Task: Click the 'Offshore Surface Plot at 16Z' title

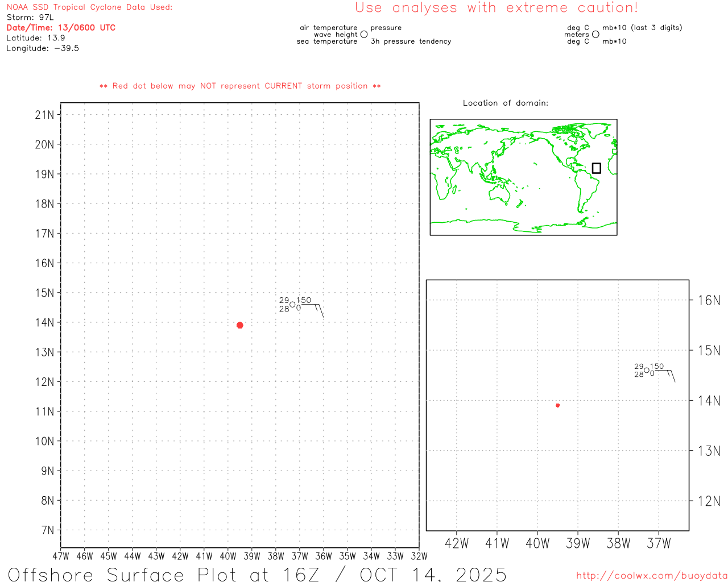Action: [x=164, y=574]
